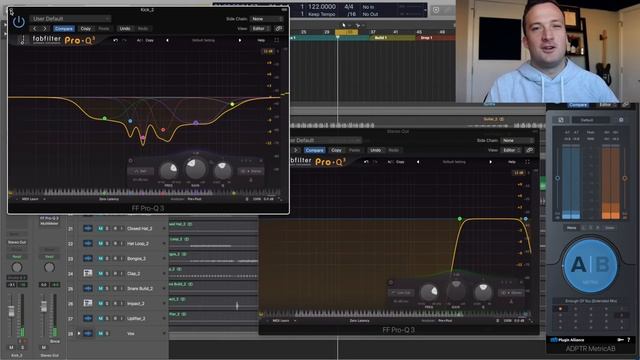Screen dimensions: 640x360
Task: Open Help menu in Kick_2 Pro-Q 3
Action: (261, 40)
